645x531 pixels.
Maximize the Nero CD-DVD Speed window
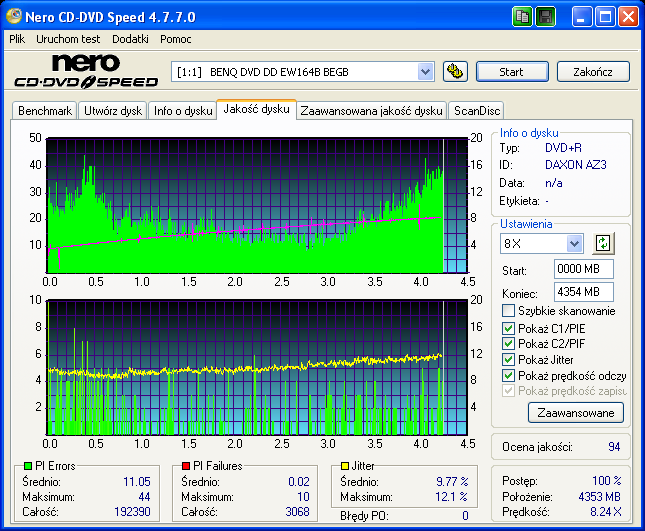(x=605, y=17)
